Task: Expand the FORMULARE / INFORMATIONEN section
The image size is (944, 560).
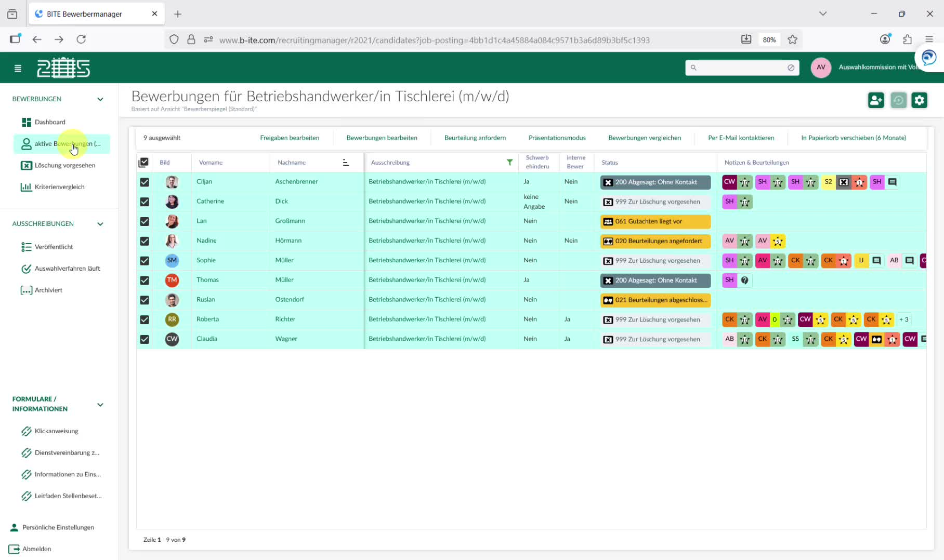Action: click(100, 405)
